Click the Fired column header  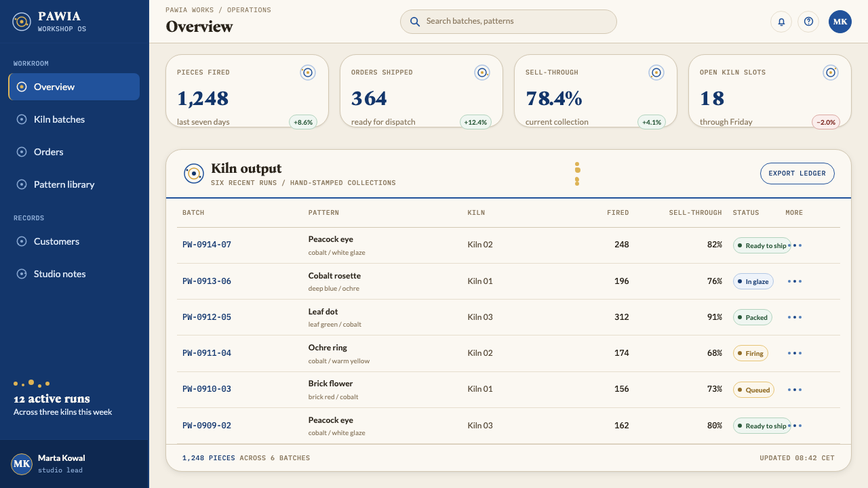[618, 213]
